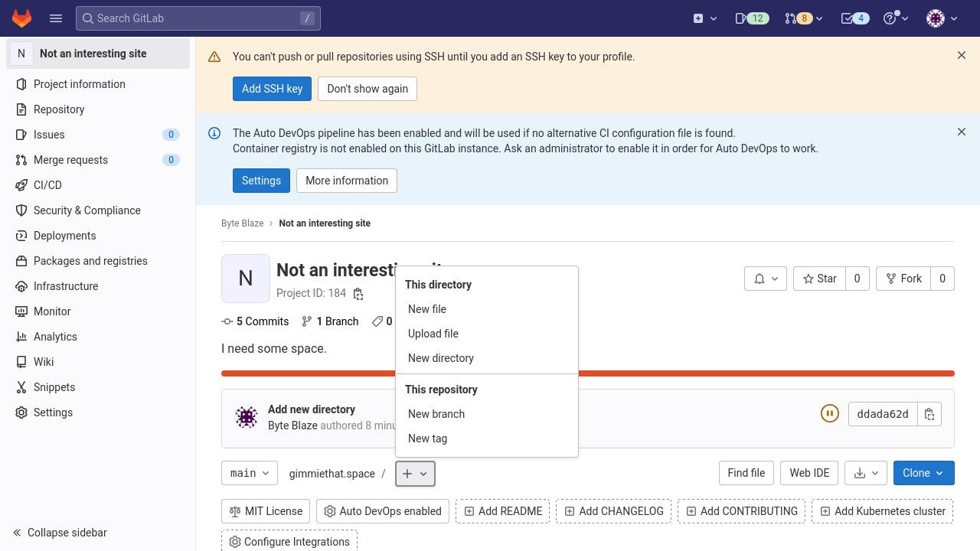Click the Security & Compliance shield icon
The width and height of the screenshot is (980, 551).
click(21, 210)
